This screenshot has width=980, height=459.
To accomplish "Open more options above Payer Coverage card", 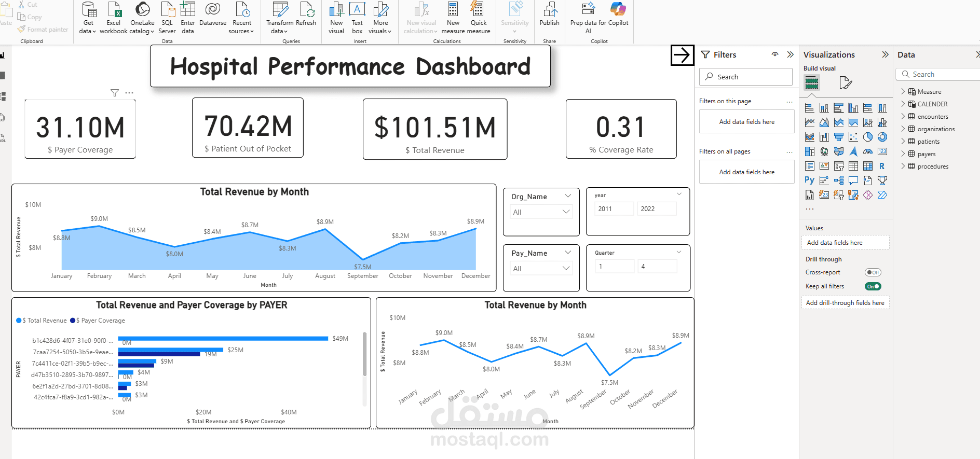I will coord(129,93).
